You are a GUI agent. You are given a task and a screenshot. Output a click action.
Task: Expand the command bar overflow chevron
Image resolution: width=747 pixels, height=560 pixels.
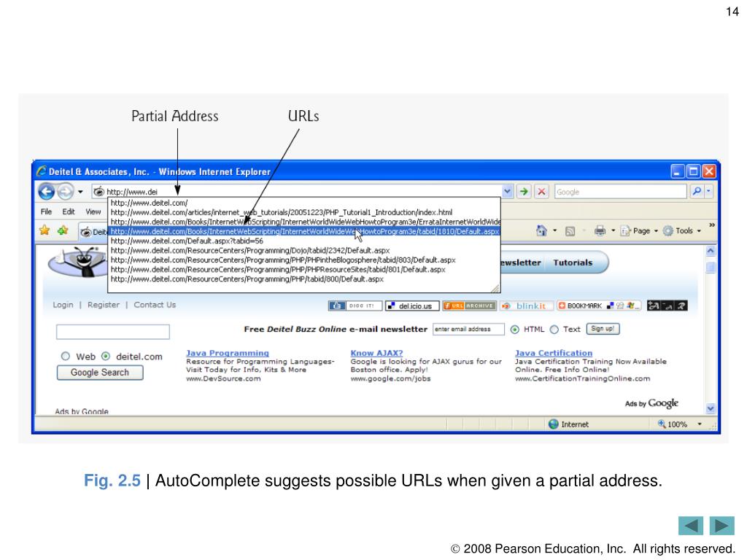[712, 225]
